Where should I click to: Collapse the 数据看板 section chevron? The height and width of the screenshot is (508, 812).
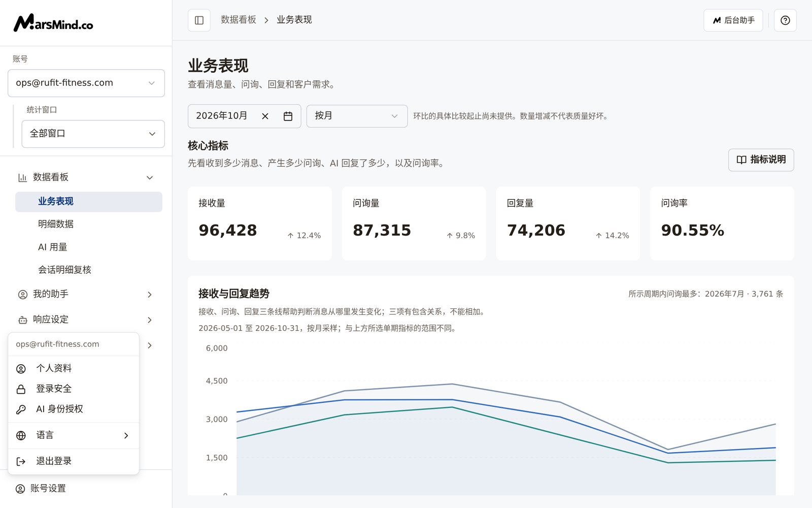(150, 178)
